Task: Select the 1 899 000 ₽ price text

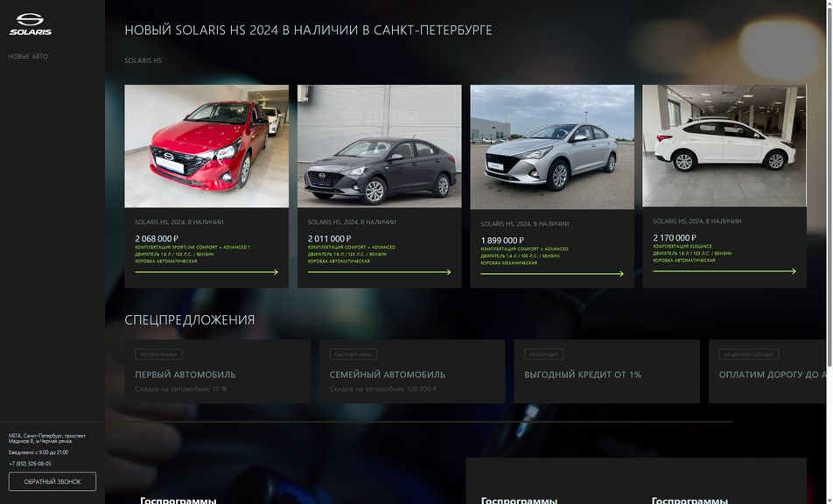Action: [502, 240]
